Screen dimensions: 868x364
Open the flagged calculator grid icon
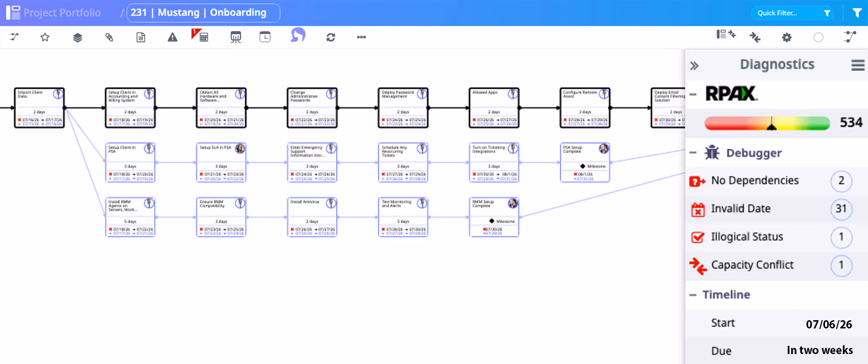point(200,35)
